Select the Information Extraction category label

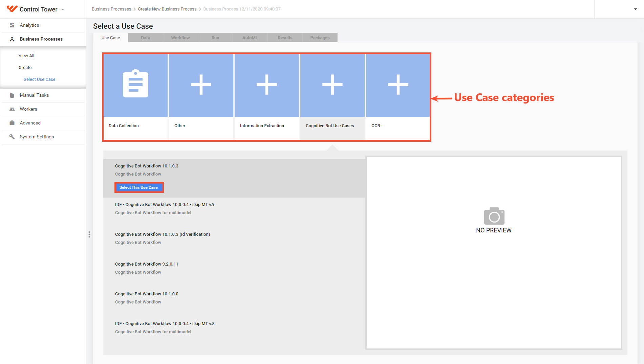click(262, 126)
